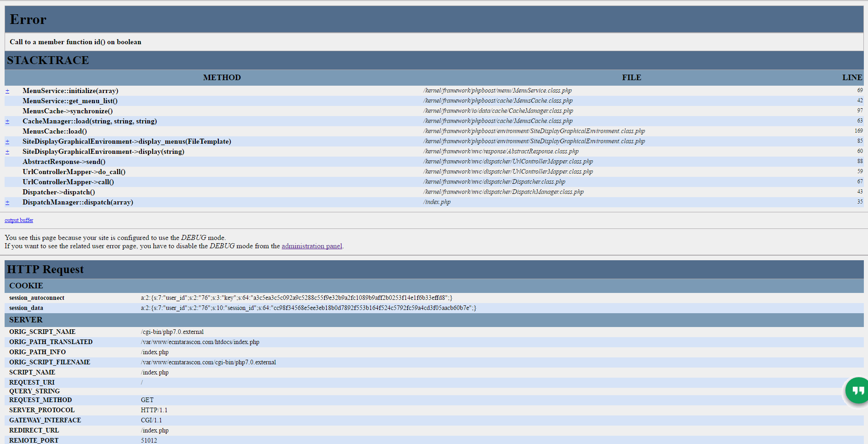Open the output buffer link
Viewport: 868px width, 444px height.
[19, 220]
